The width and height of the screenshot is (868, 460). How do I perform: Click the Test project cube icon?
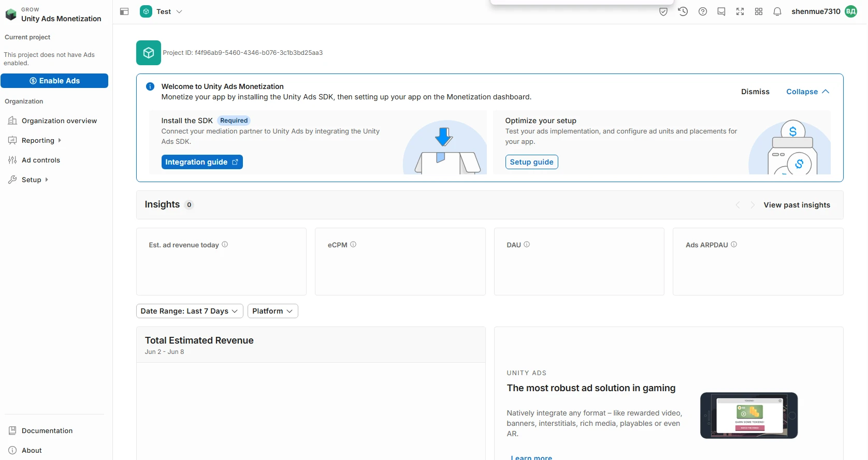point(146,11)
